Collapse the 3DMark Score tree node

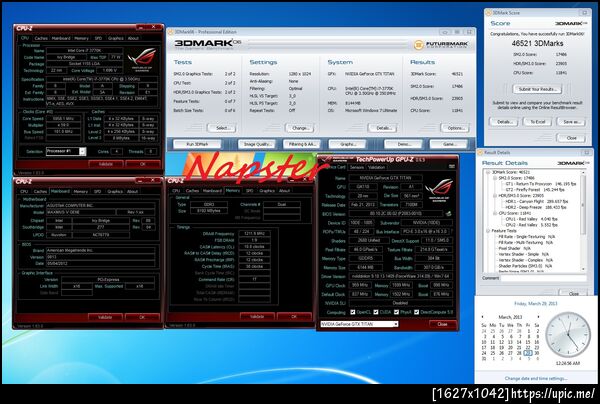tap(488, 173)
